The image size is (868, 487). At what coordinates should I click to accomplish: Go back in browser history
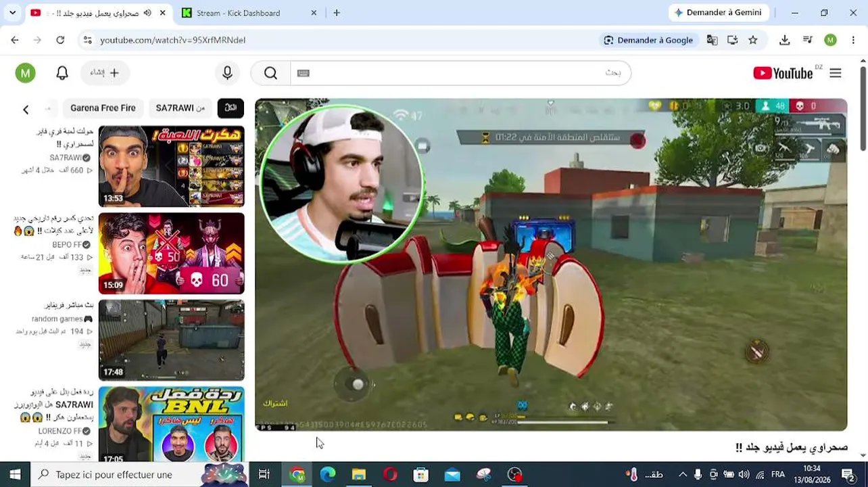click(15, 40)
